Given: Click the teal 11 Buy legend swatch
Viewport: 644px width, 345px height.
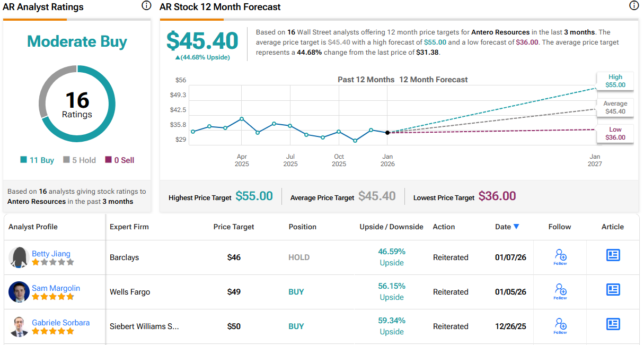Looking at the screenshot, I should click(x=23, y=160).
